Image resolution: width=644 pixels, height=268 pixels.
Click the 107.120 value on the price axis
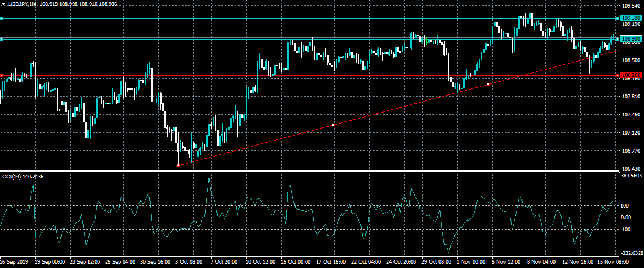[632, 133]
